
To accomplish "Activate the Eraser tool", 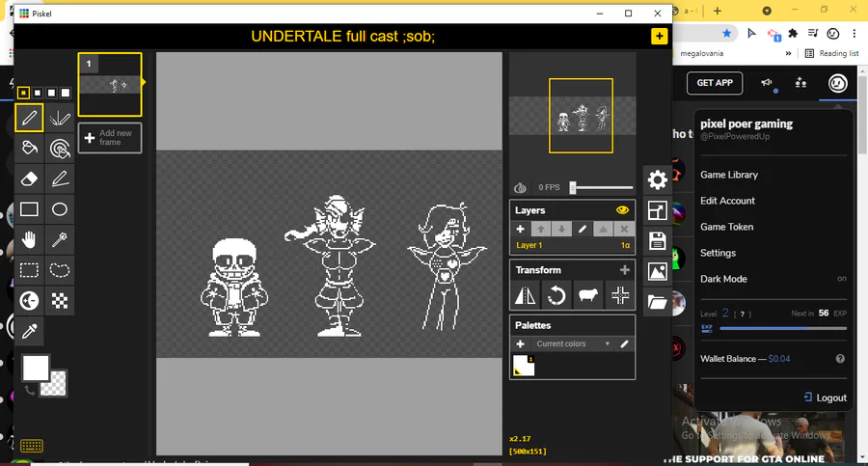I will 29,178.
